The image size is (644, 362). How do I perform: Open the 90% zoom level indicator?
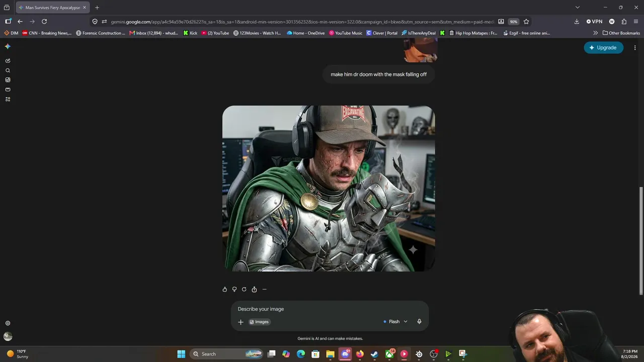coord(513,22)
